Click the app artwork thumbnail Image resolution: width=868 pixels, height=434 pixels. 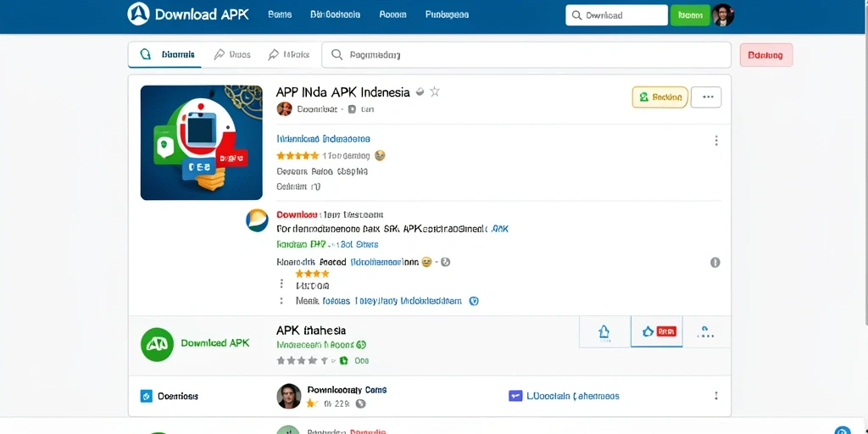click(202, 142)
